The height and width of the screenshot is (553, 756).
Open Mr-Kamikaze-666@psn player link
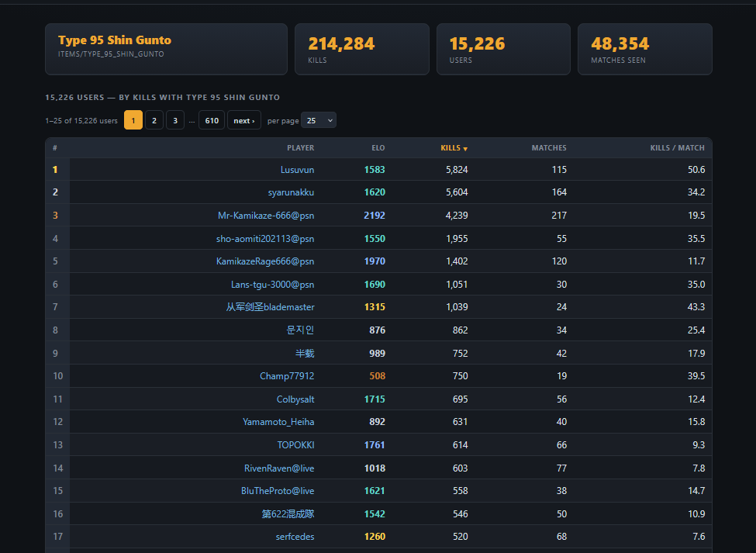[x=266, y=216]
